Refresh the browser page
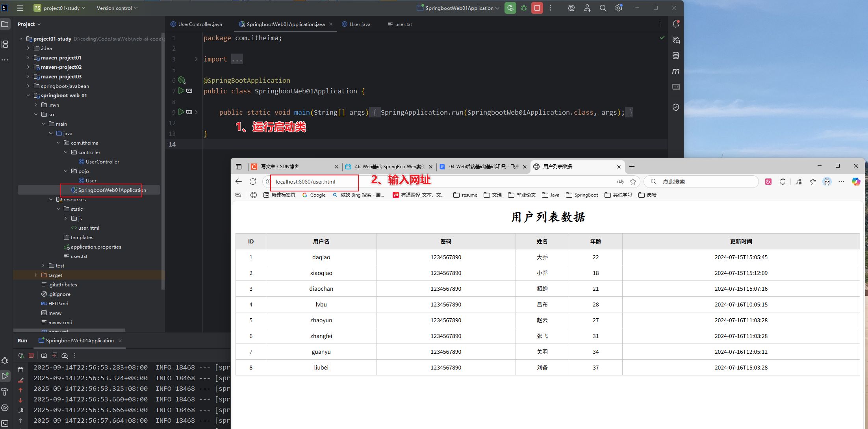 253,182
